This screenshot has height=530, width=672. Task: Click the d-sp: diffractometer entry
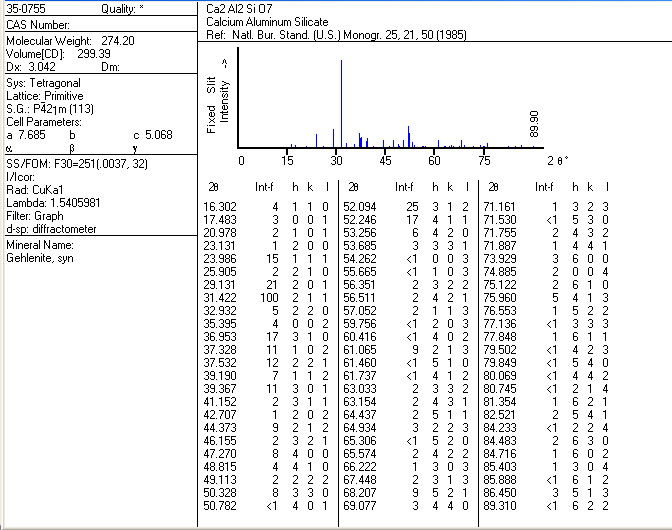coord(51,229)
